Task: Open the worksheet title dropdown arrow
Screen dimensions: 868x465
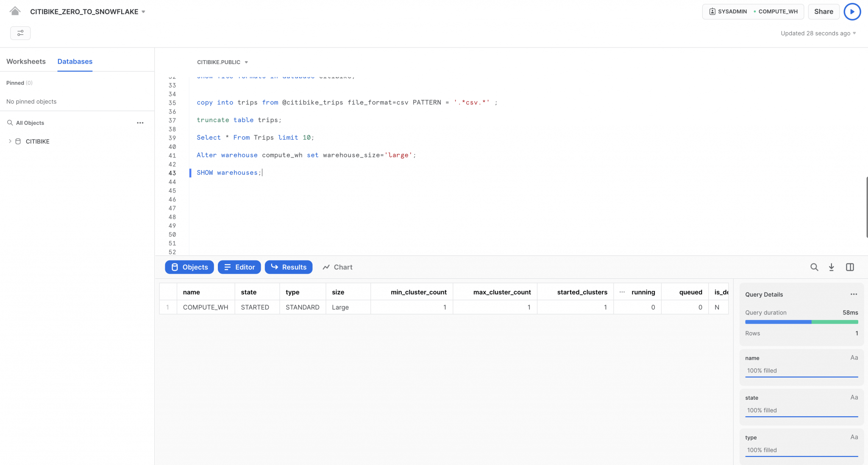Action: (x=143, y=12)
